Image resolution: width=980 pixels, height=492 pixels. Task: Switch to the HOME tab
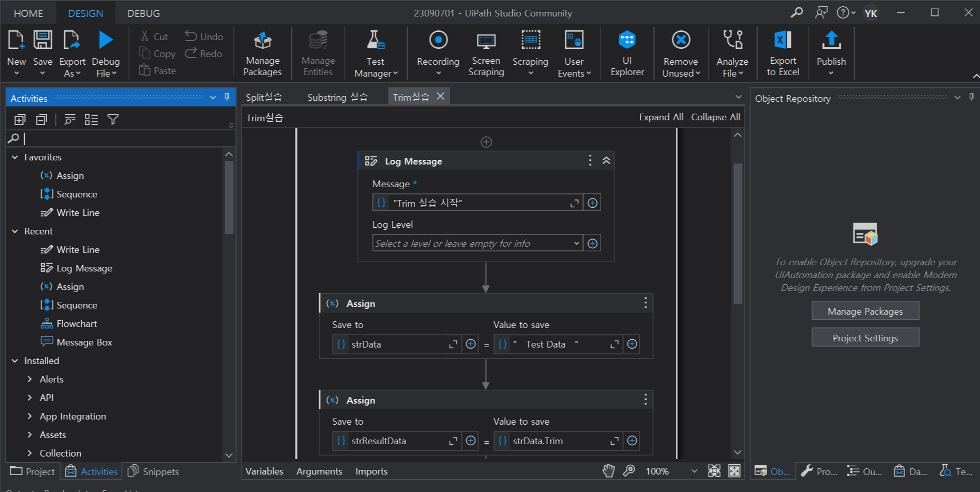pos(28,13)
